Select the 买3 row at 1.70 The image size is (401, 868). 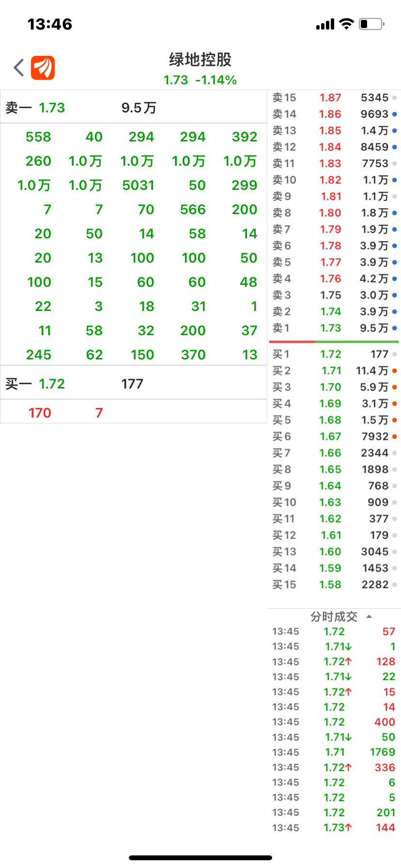tap(334, 387)
